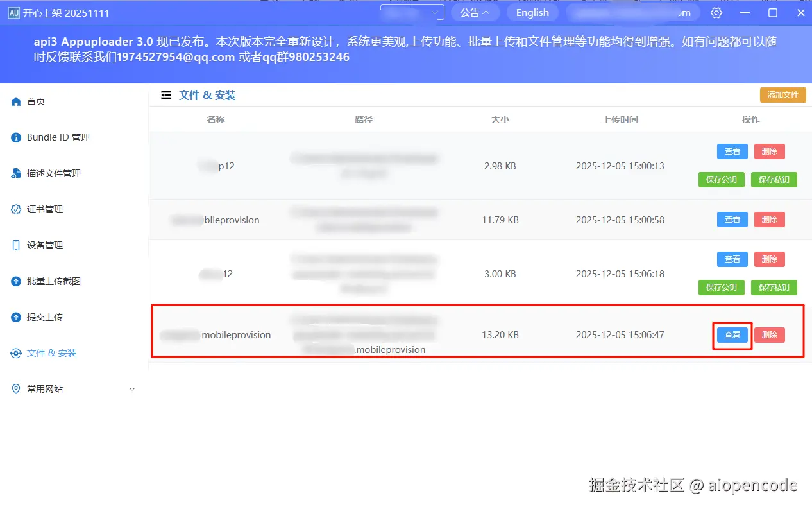This screenshot has height=509, width=812.
Task: Click the AU app logo in title bar
Action: pyautogui.click(x=13, y=13)
